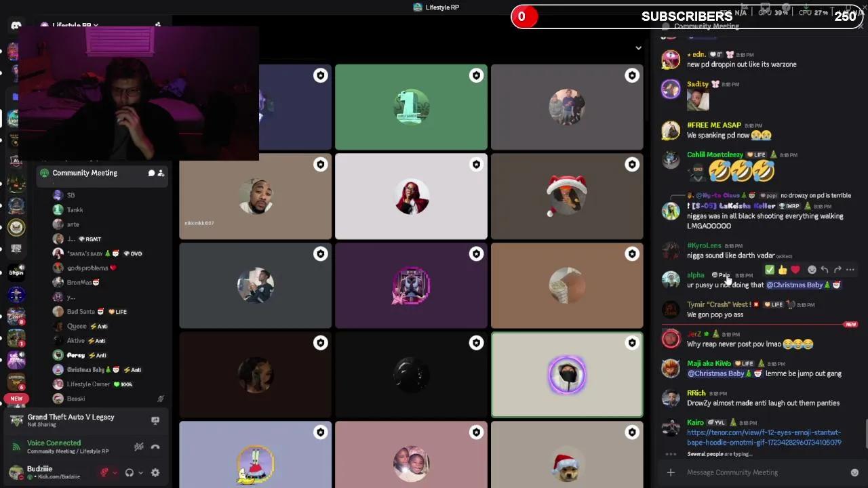Viewport: 868px width, 488px height.
Task: Click @Christmas Baby mention in Maji's message
Action: pos(724,373)
